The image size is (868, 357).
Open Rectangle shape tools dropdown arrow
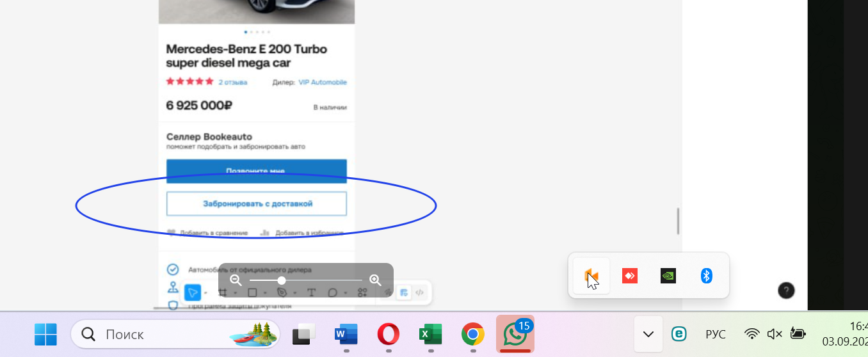[265, 294]
